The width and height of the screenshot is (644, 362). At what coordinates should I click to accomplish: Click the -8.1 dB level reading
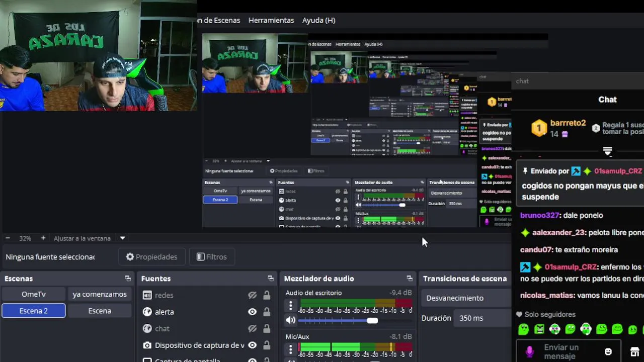400,336
